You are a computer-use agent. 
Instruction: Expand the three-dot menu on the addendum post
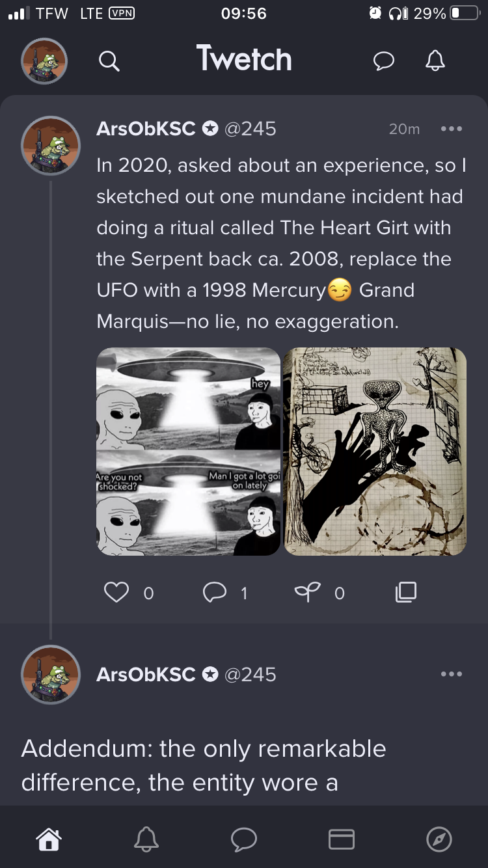(x=451, y=674)
